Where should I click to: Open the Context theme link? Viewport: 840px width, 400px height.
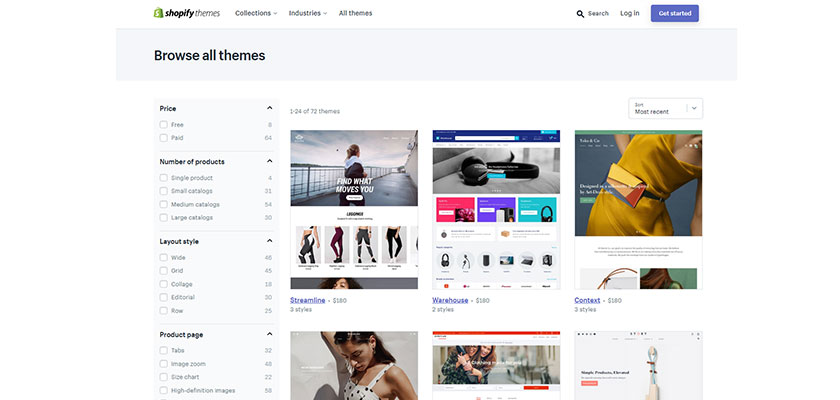587,300
